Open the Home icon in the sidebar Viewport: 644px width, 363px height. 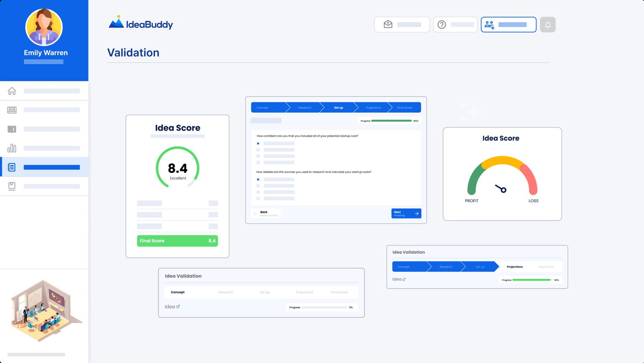(x=12, y=91)
